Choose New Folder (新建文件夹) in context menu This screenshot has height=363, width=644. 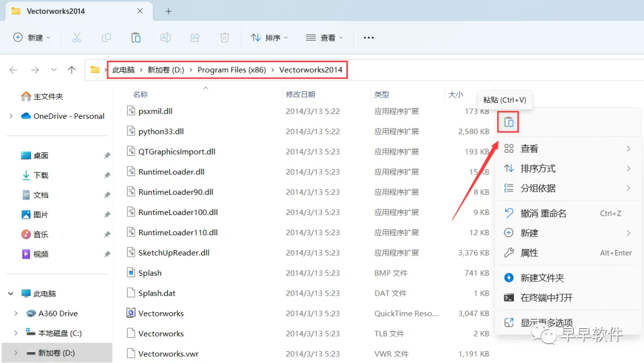click(568, 278)
